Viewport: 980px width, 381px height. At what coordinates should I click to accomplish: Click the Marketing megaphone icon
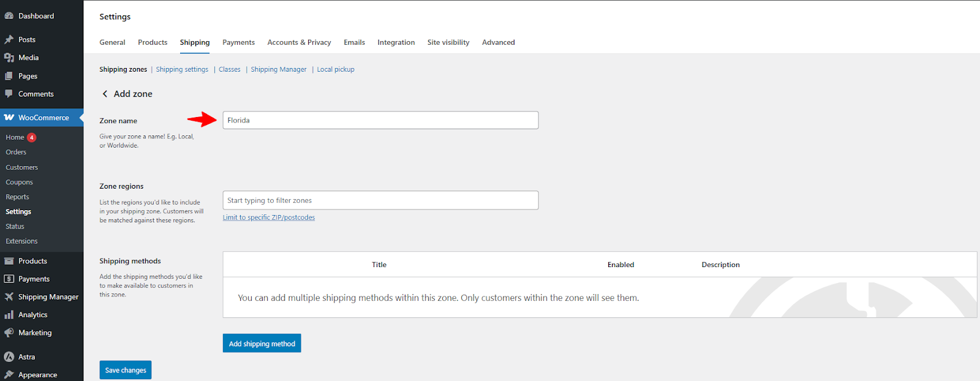9,333
